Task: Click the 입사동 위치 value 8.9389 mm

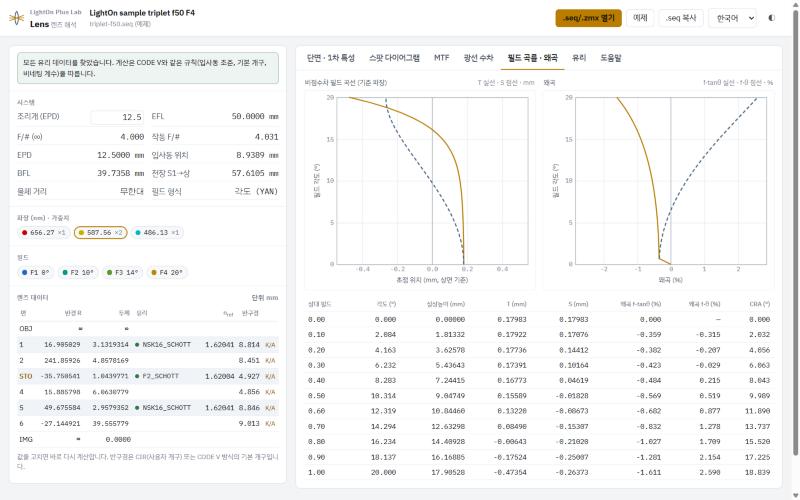Action: pyautogui.click(x=257, y=155)
